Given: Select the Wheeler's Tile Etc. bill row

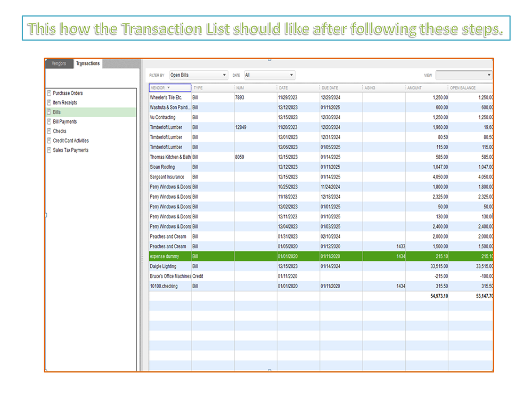Looking at the screenshot, I should [321, 97].
